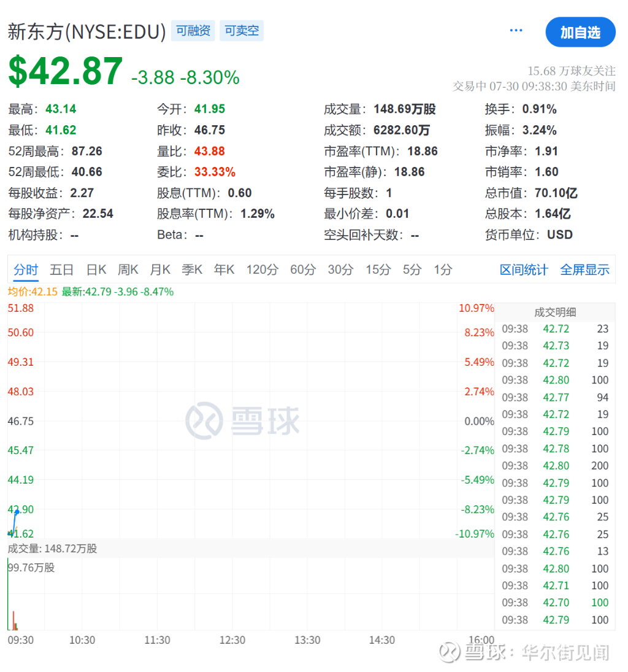The image size is (628, 672).
Task: Open 区间统计 link
Action: [524, 269]
